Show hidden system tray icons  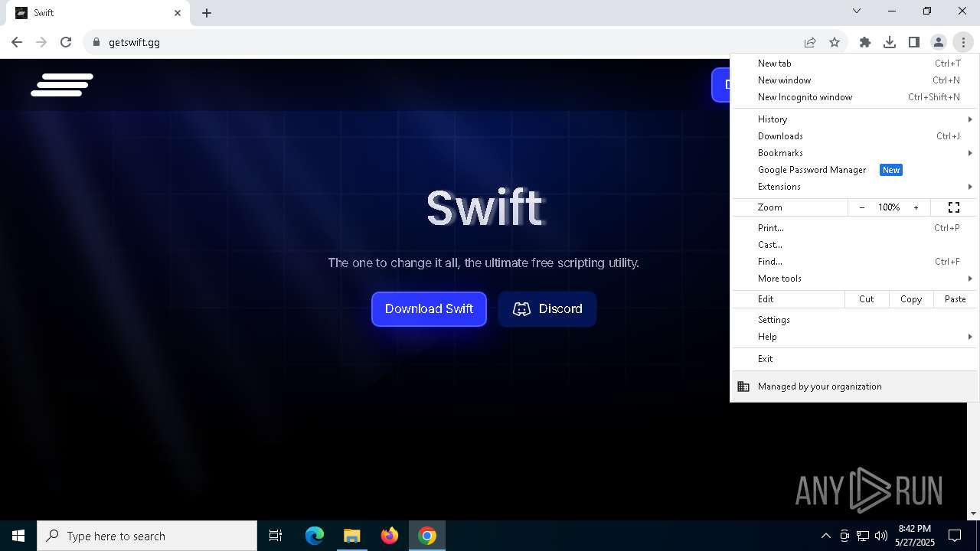click(825, 536)
